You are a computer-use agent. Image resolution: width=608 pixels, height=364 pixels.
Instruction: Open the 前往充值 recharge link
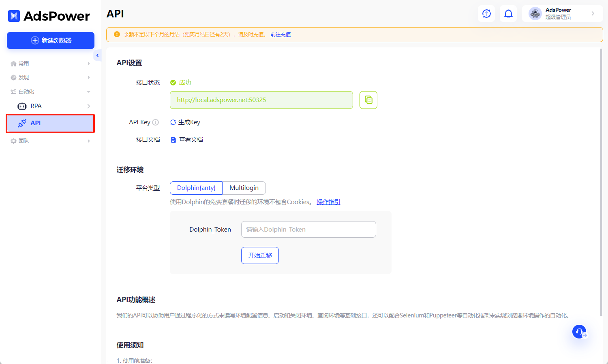tap(280, 34)
